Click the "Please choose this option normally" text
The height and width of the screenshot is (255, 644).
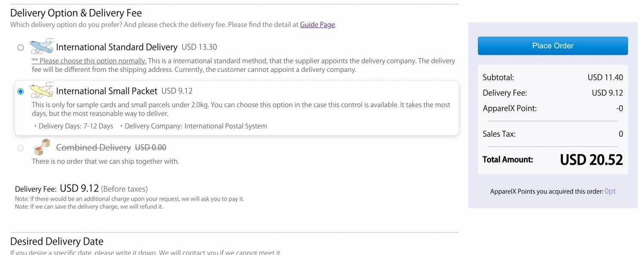(89, 61)
